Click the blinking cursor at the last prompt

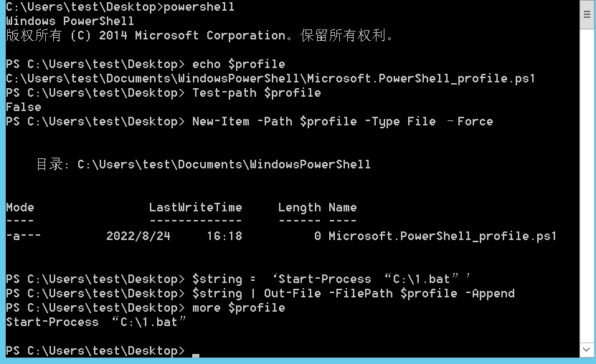(x=196, y=355)
